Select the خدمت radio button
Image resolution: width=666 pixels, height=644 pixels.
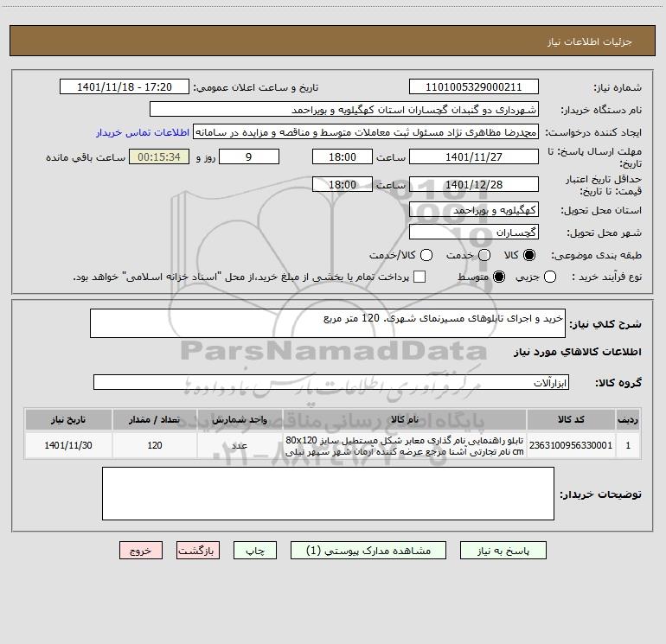tap(484, 255)
